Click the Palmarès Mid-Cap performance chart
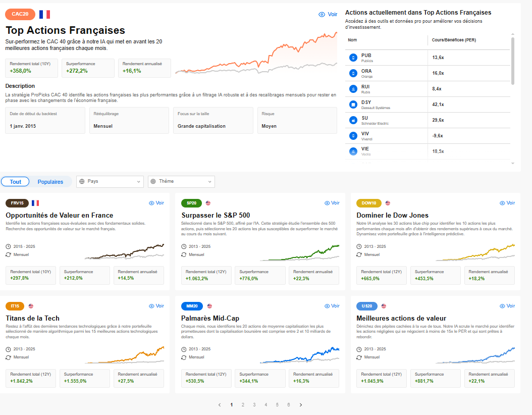This screenshot has height=415, width=532. tap(300, 355)
